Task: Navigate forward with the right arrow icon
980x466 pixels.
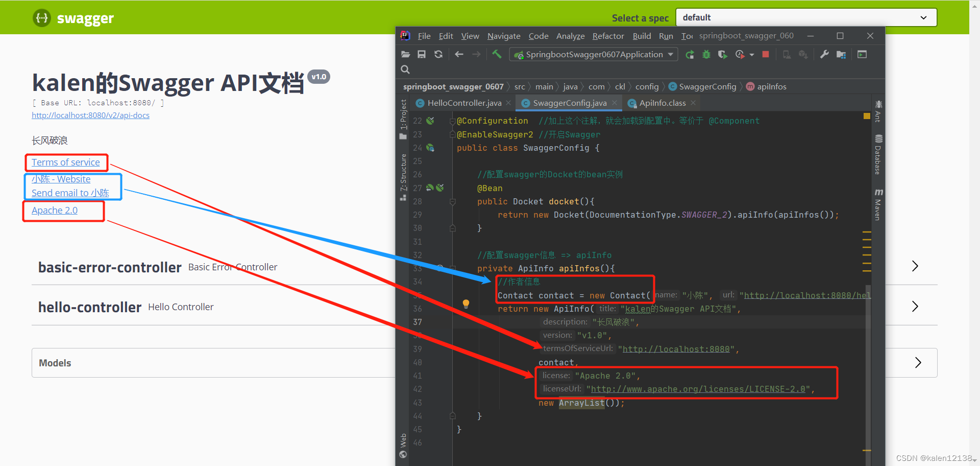Action: (x=476, y=54)
